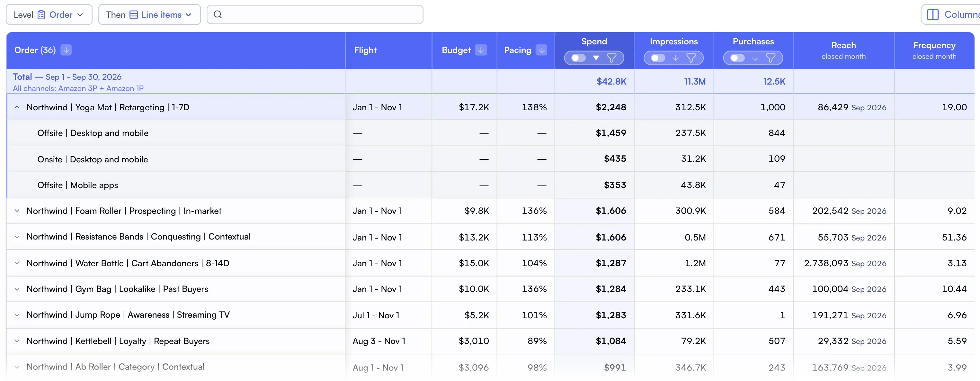
Task: Open the Then Line items dropdown
Action: click(149, 14)
